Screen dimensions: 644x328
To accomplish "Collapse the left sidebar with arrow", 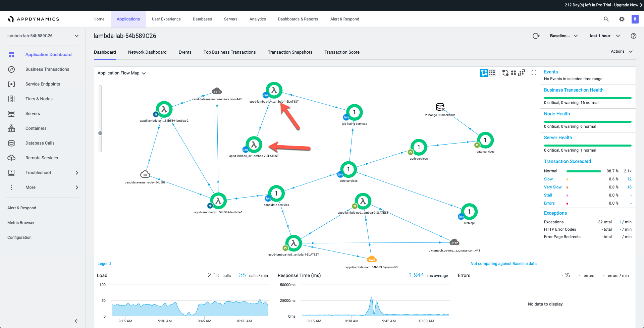I will [76, 321].
